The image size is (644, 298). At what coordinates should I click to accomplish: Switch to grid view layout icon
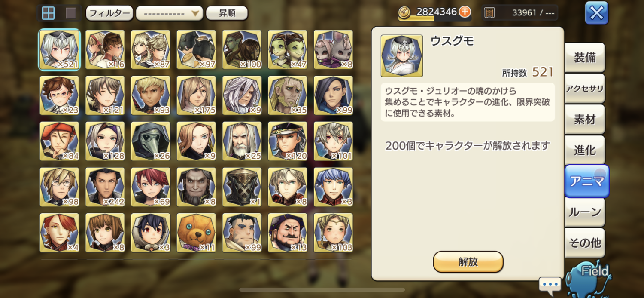tap(48, 13)
